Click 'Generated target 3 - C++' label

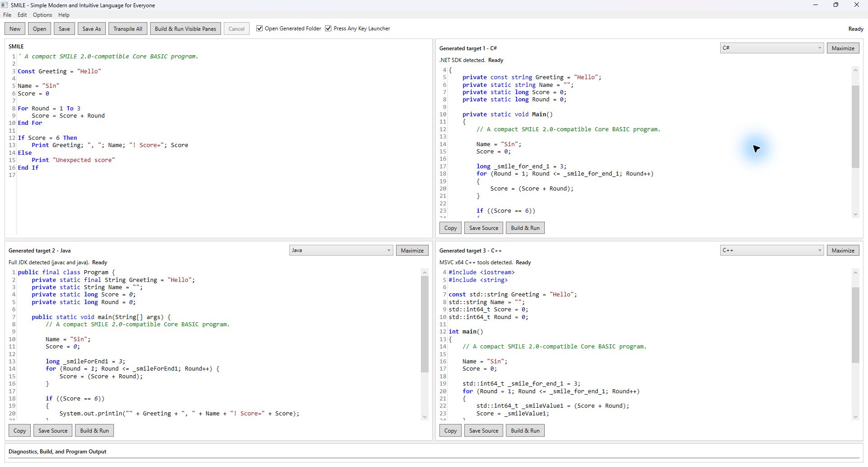point(471,251)
